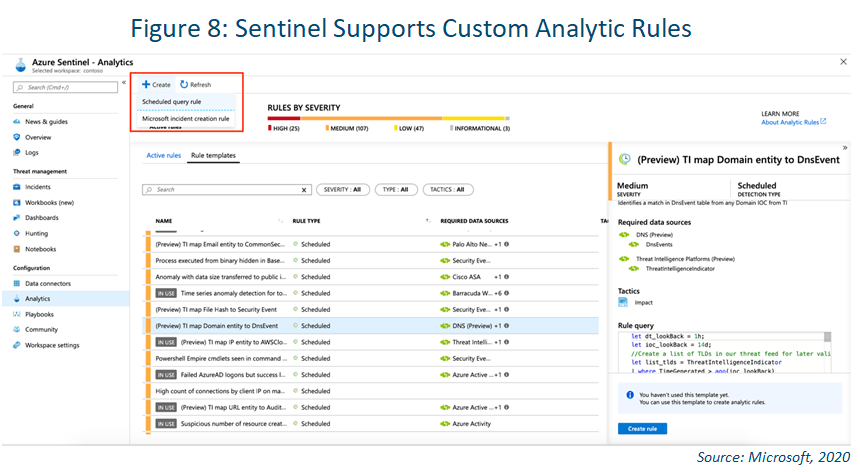This screenshot has height=472, width=860.
Task: Sort by the NAME column header
Action: click(x=163, y=221)
